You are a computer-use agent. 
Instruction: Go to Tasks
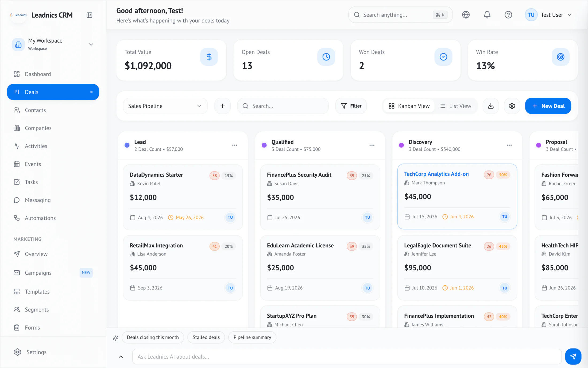click(53, 182)
